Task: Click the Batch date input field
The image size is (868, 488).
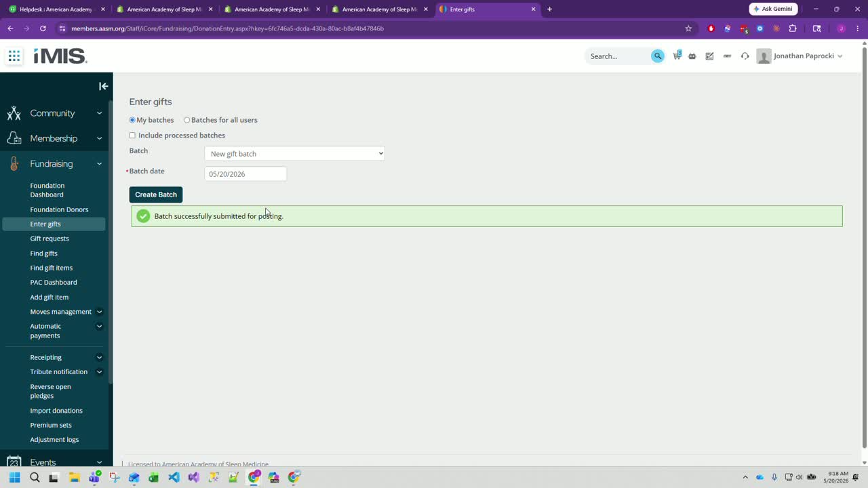Action: (x=245, y=174)
